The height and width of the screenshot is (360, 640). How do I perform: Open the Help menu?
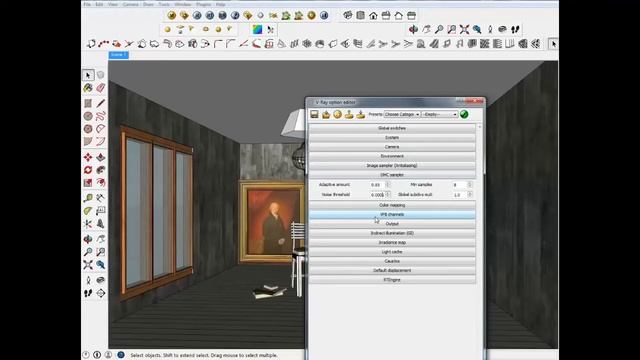(221, 4)
